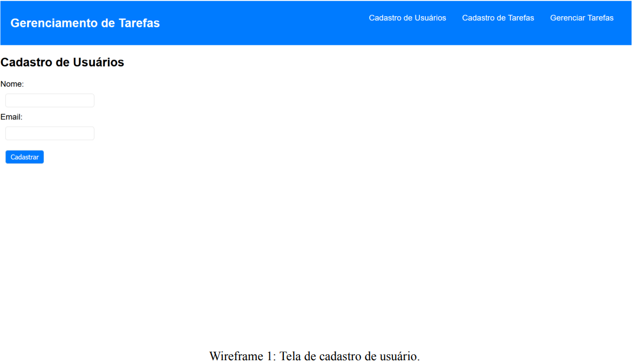Viewport: 633px width, 364px height.
Task: Focus the Email field below its label
Action: [49, 133]
